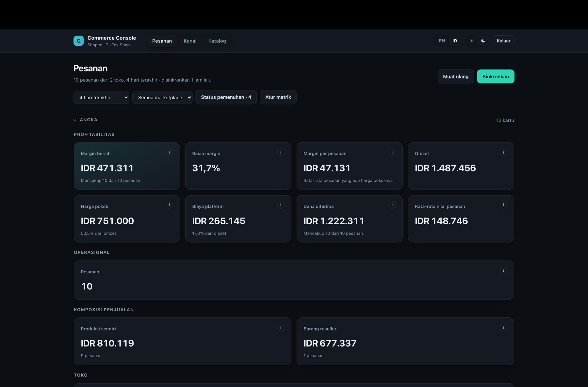Click the KOMPOSISI PENJUALAN heading
This screenshot has width=588, height=387.
tap(104, 310)
